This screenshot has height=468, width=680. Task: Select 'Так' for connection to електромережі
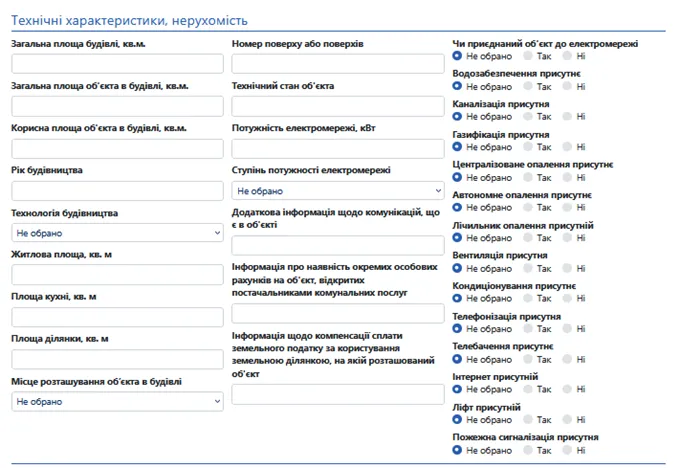click(527, 56)
